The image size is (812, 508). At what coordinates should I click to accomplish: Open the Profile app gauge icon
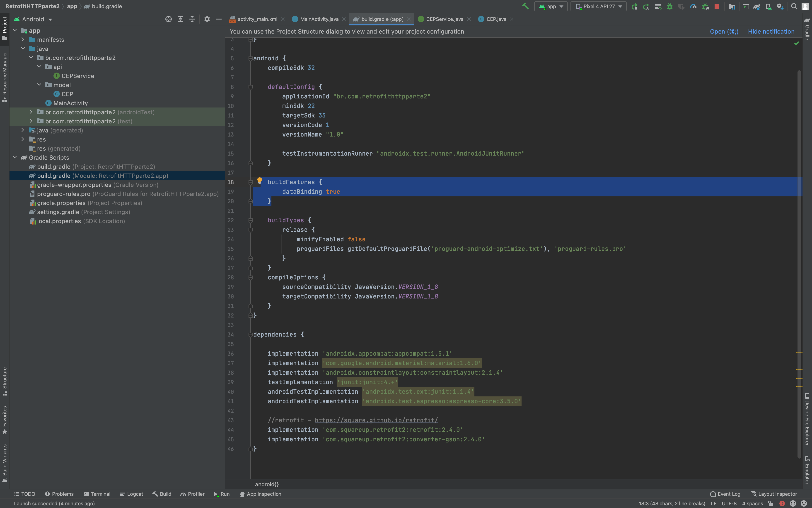coord(693,6)
